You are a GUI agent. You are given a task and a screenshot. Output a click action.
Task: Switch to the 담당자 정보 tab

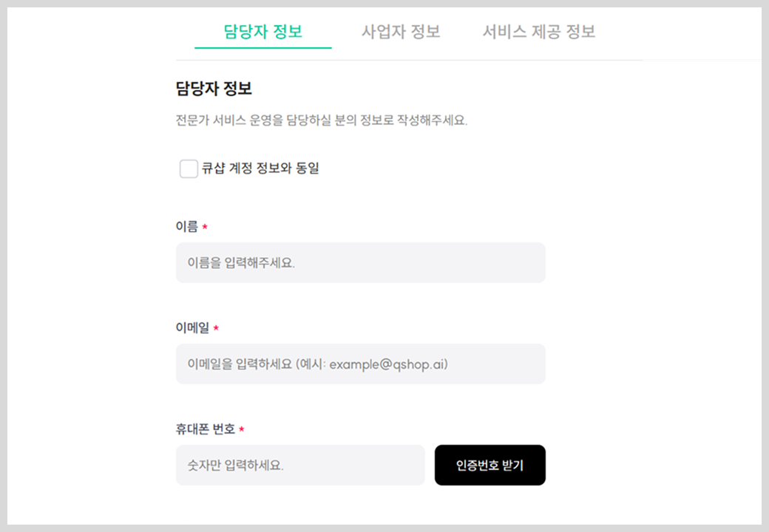tap(263, 32)
